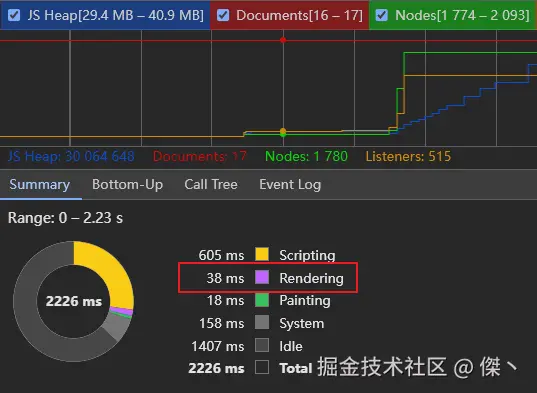The height and width of the screenshot is (393, 537).
Task: Click the 'Nodes[1 774 – 2 093]' label
Action: [x=462, y=15]
